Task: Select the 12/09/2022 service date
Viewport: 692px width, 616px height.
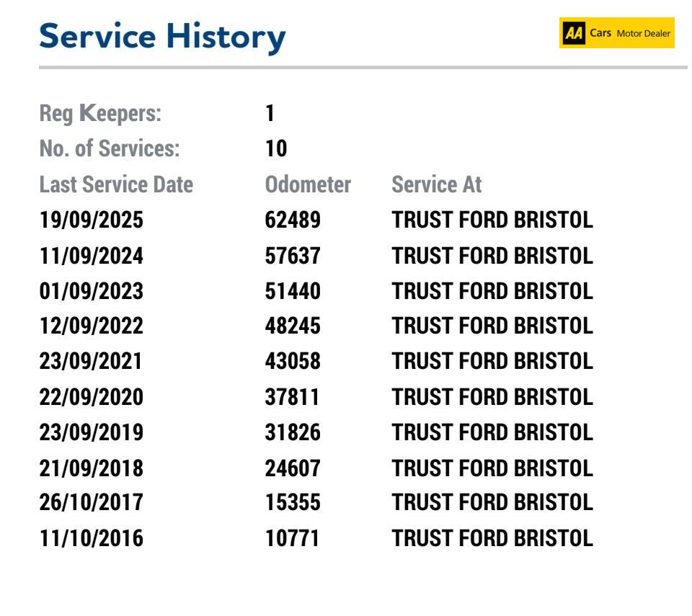Action: (x=91, y=326)
